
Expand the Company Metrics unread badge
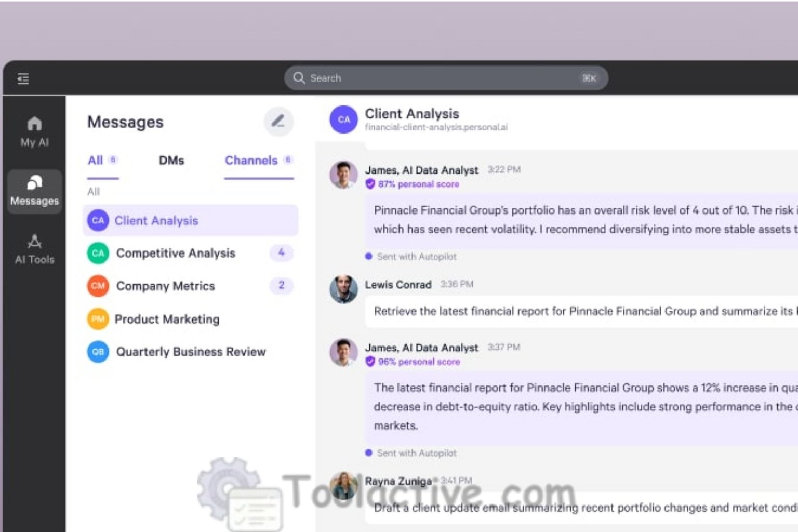click(x=281, y=286)
